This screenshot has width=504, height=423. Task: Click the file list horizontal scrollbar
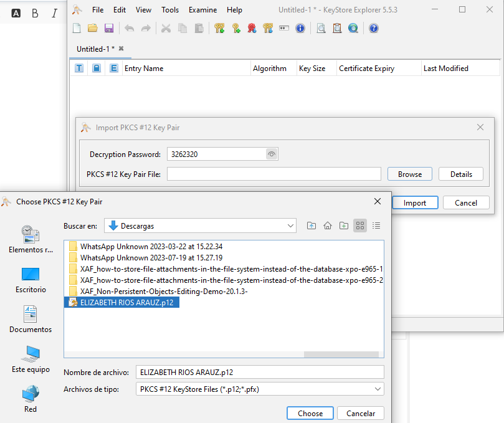tap(341, 354)
